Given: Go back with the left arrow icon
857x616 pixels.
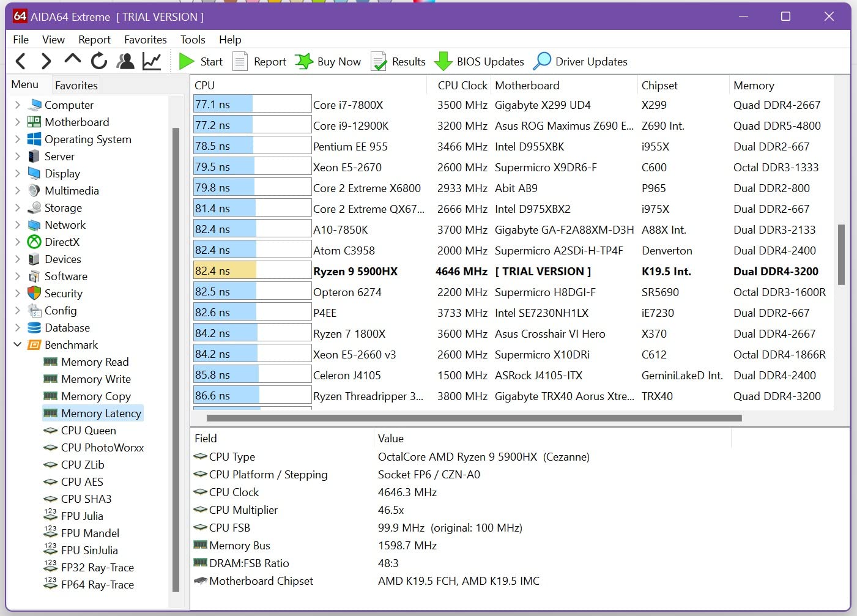Looking at the screenshot, I should tap(21, 61).
